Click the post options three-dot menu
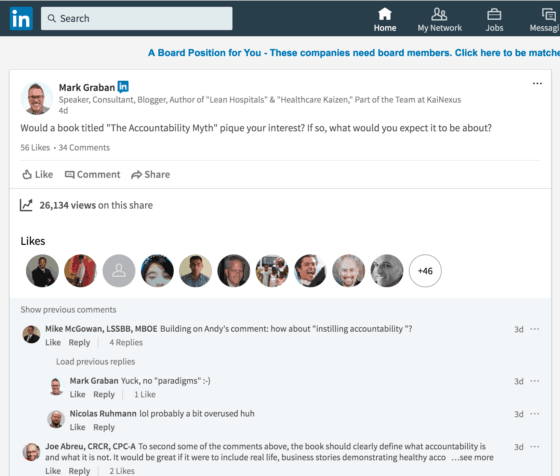Image resolution: width=560 pixels, height=476 pixels. point(537,84)
